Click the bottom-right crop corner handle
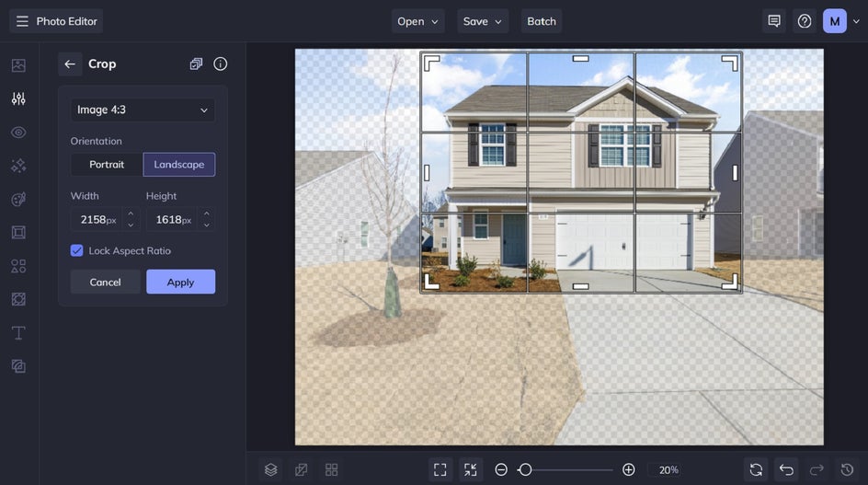The width and height of the screenshot is (868, 485). point(730,282)
